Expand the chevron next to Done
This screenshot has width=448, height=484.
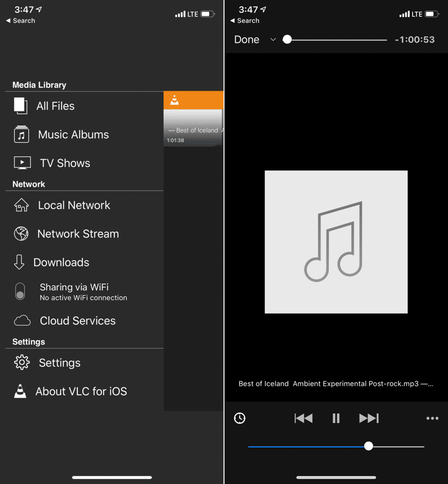pyautogui.click(x=273, y=40)
